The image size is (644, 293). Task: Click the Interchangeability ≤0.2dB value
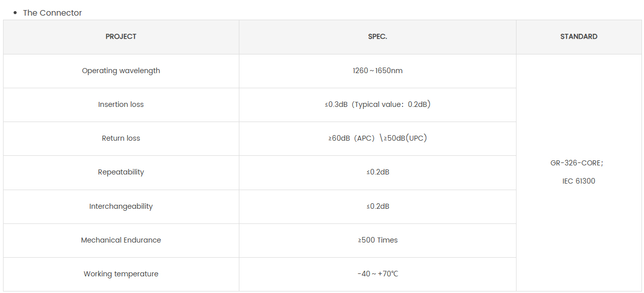coord(377,206)
